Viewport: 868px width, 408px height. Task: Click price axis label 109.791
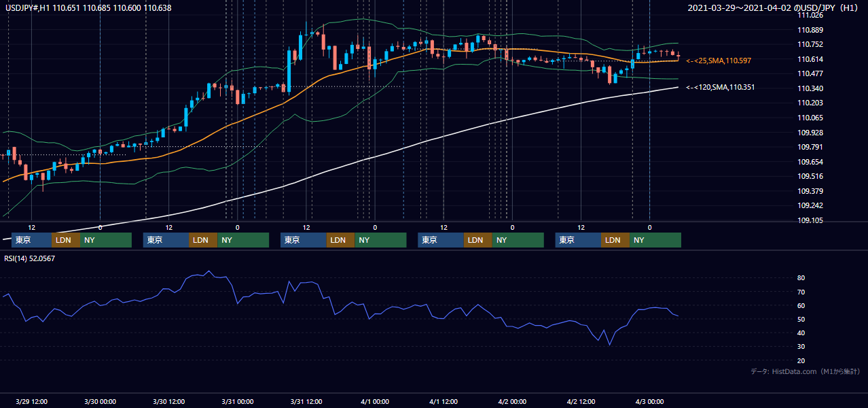(810, 147)
